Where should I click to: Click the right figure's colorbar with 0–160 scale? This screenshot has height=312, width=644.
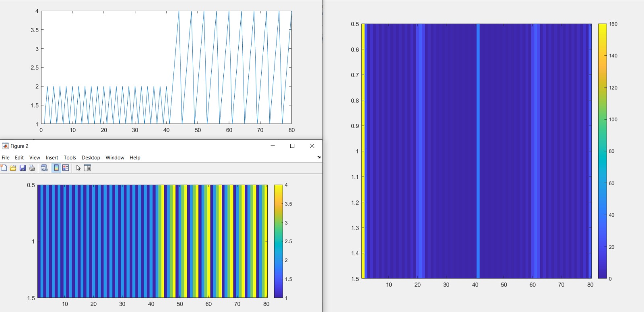click(602, 151)
